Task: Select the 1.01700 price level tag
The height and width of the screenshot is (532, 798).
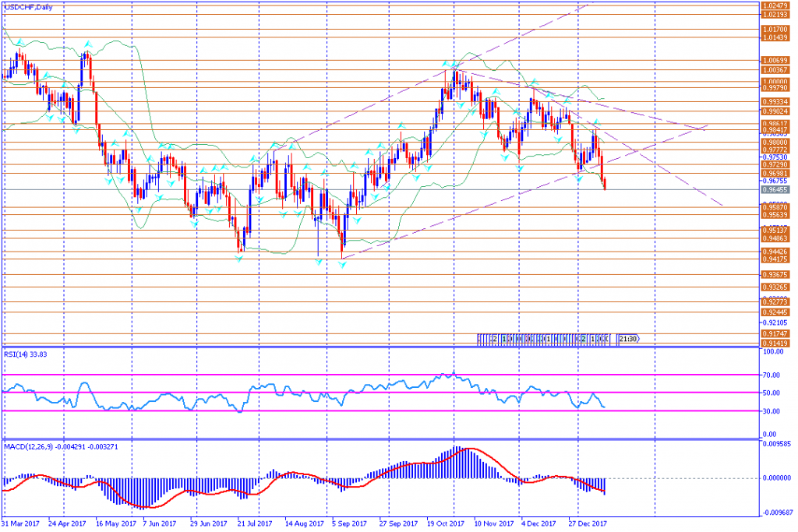Action: (x=775, y=29)
